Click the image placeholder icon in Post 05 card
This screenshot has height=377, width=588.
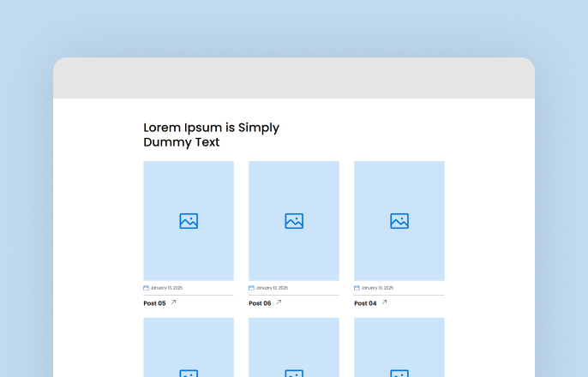189,221
